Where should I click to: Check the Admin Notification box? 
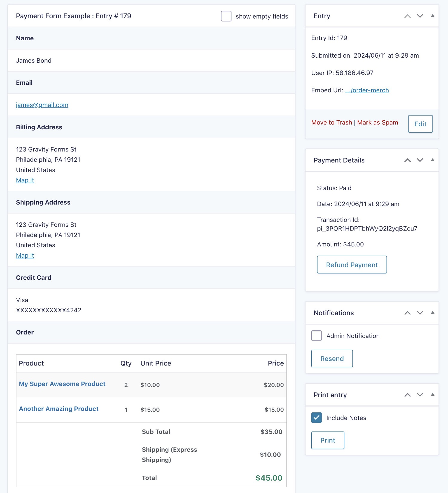[317, 336]
